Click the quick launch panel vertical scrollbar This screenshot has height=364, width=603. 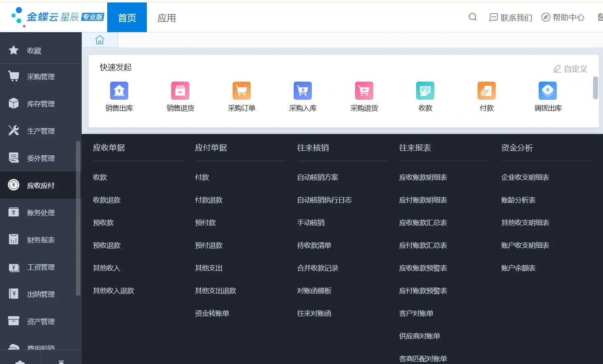pos(595,88)
